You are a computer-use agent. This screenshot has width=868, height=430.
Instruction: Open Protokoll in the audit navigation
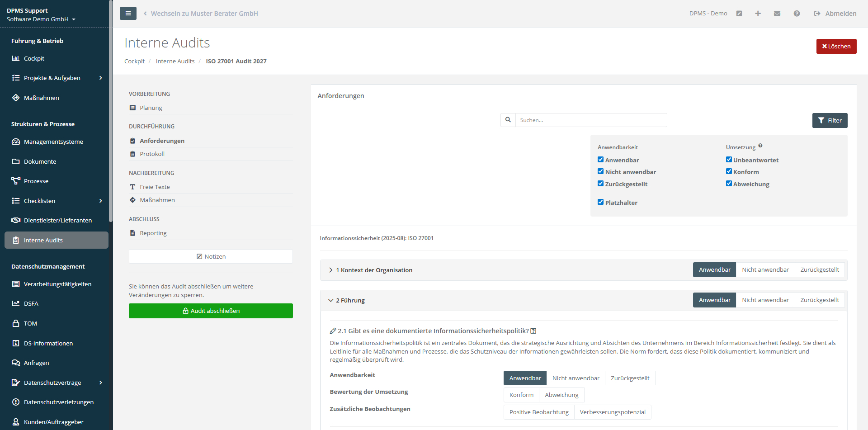[152, 154]
